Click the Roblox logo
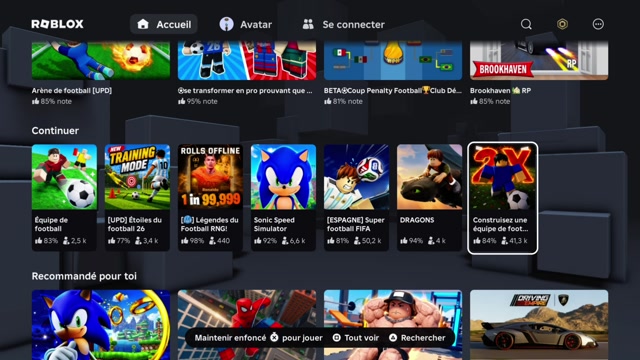Image resolution: width=640 pixels, height=360 pixels. point(58,24)
